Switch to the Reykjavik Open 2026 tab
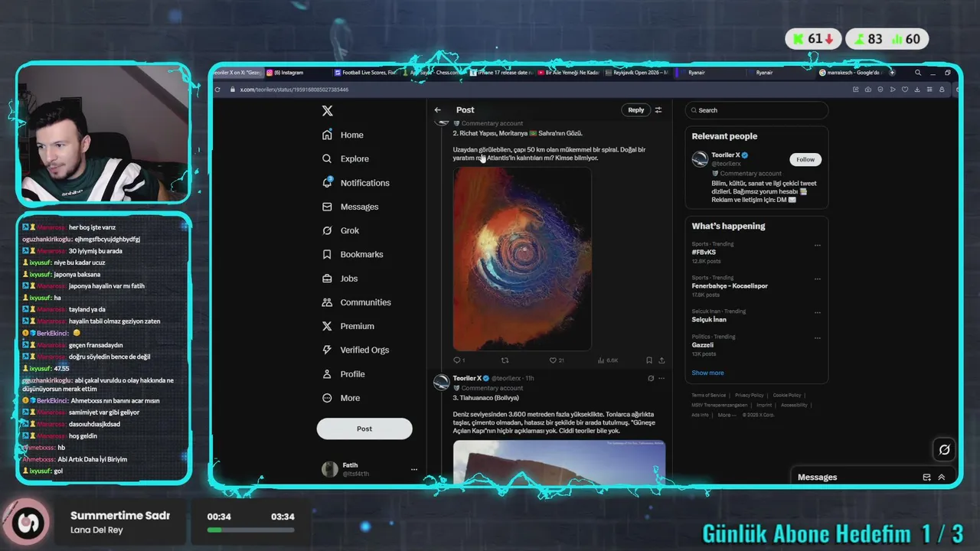The image size is (980, 551). point(637,73)
